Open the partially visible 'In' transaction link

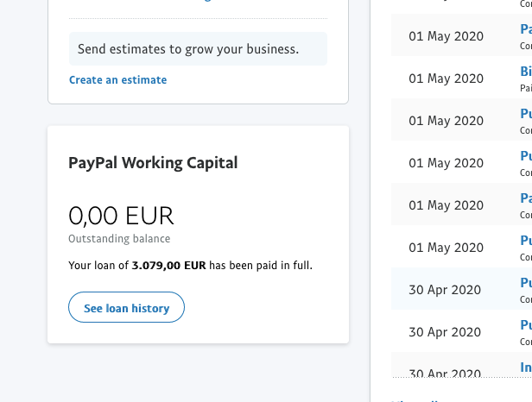(526, 367)
